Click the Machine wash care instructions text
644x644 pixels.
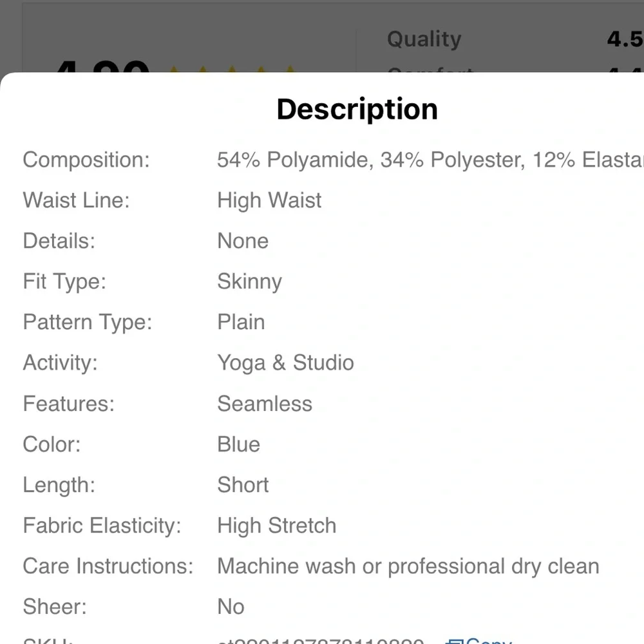(408, 566)
